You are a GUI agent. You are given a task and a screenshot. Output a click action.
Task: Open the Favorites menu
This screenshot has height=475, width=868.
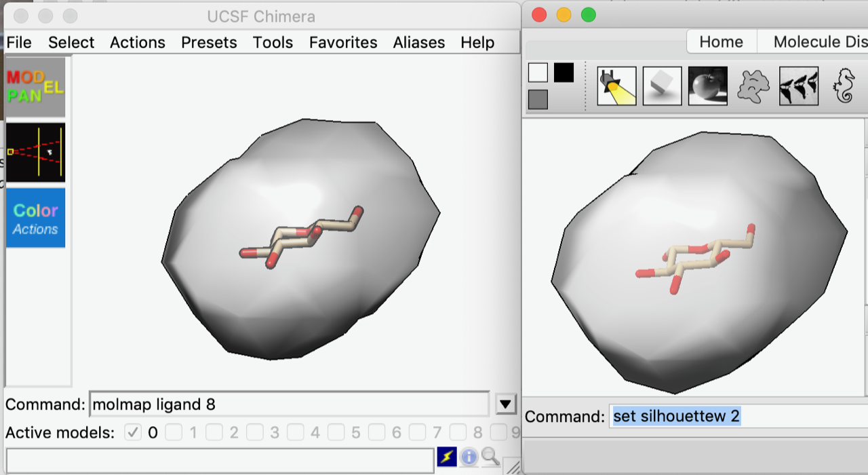343,42
